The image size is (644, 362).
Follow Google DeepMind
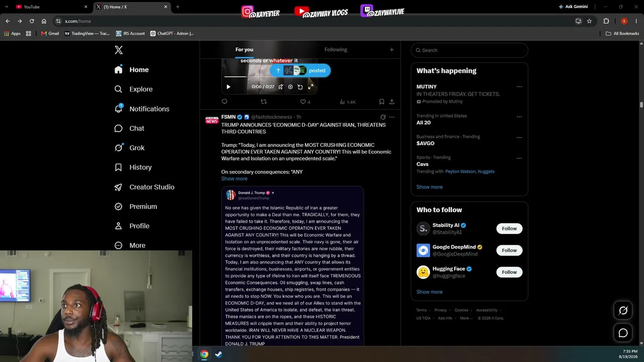(509, 250)
